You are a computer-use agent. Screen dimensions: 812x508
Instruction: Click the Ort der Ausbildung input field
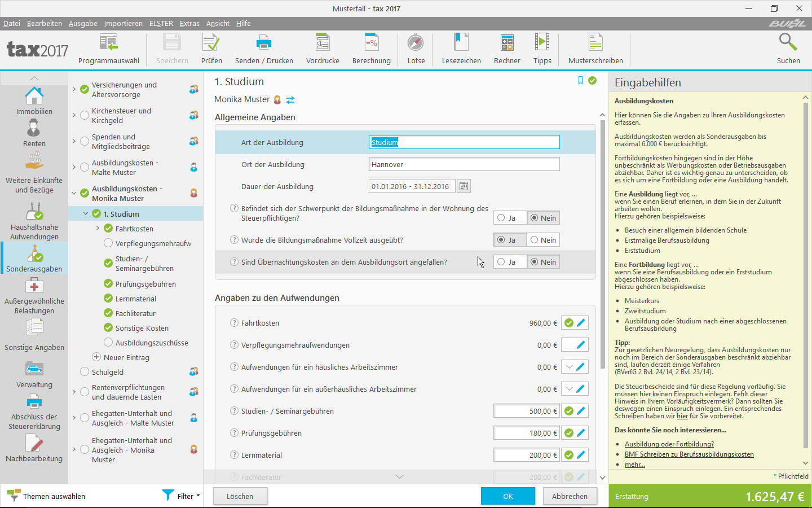[x=464, y=164]
